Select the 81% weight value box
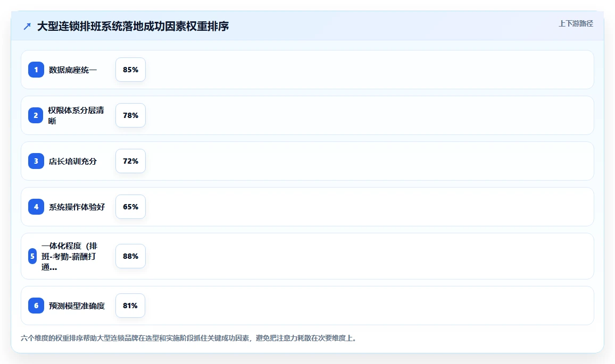This screenshot has width=615, height=364. 130,306
